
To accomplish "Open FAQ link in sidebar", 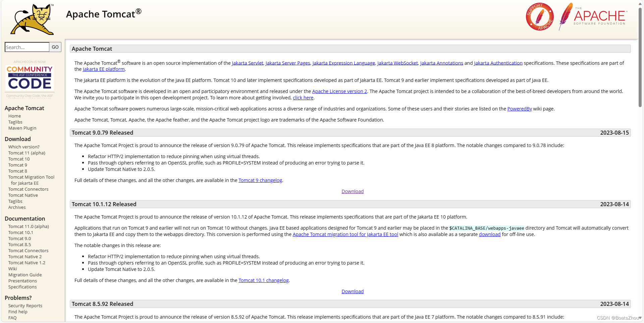I will tap(12, 318).
